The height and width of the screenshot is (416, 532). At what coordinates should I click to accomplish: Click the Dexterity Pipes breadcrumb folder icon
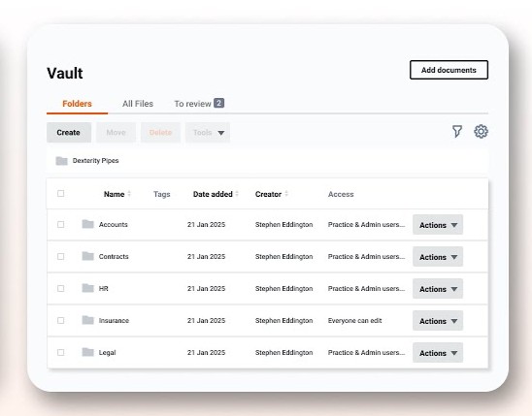point(61,161)
